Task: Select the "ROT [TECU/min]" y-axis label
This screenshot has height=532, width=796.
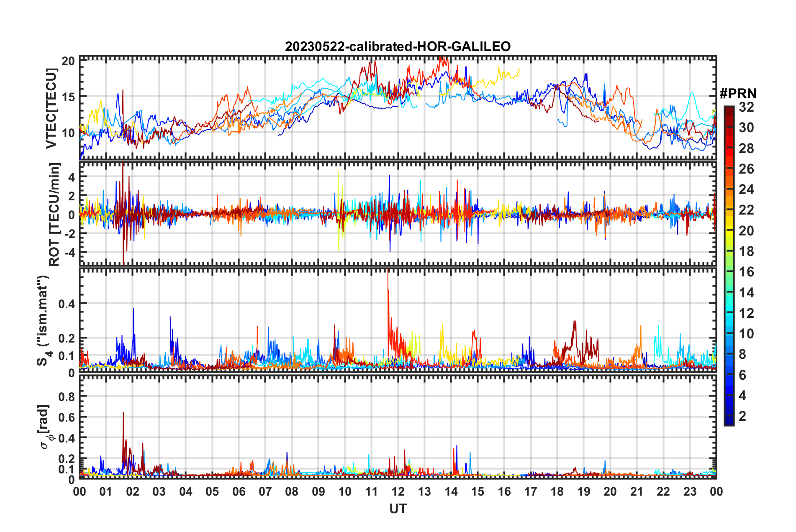Action: pyautogui.click(x=54, y=214)
